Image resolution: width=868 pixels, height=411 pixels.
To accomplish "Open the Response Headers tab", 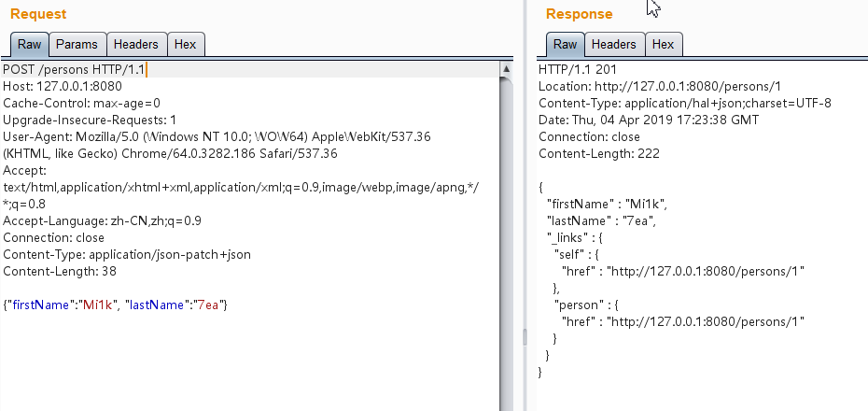I will click(x=613, y=44).
